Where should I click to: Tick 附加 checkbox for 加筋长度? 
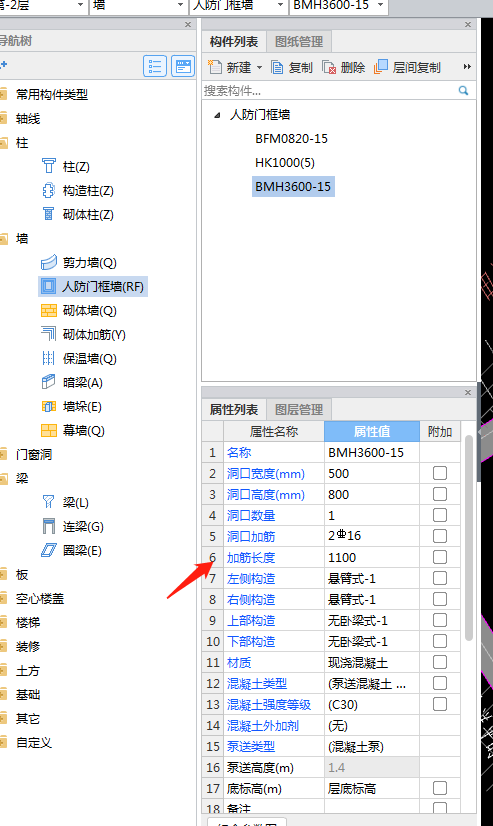coord(440,557)
